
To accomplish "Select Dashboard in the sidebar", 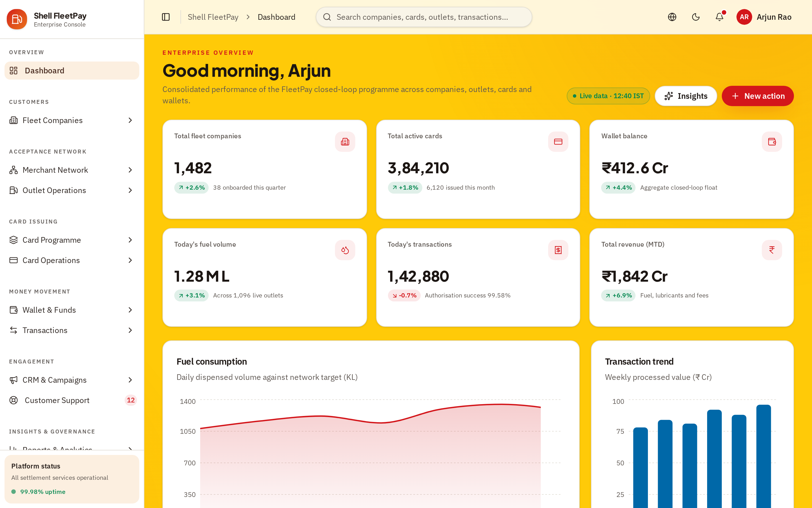I will [x=72, y=71].
